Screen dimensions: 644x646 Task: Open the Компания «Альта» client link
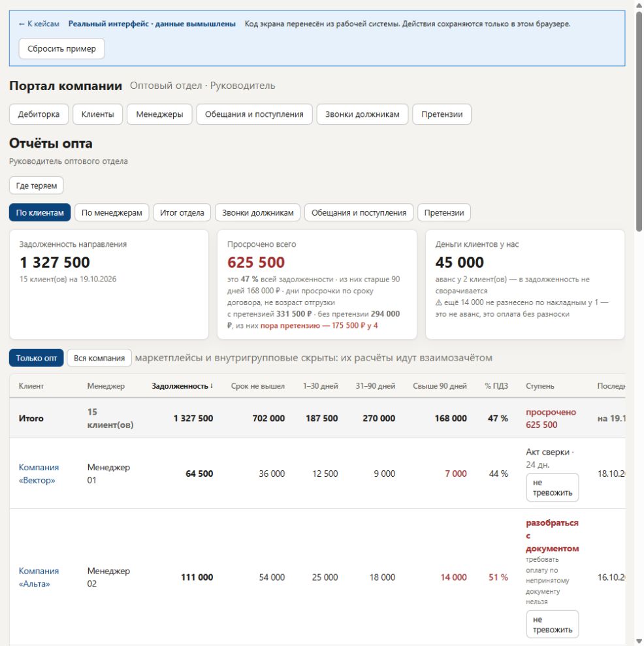[39, 577]
